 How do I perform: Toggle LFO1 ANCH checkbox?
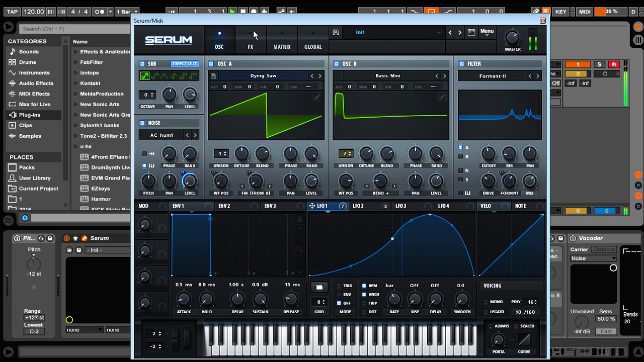point(364,295)
